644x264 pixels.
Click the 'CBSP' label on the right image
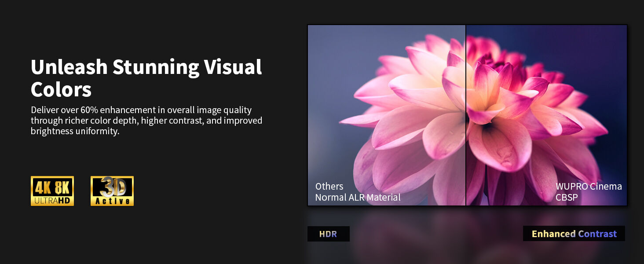coord(567,198)
